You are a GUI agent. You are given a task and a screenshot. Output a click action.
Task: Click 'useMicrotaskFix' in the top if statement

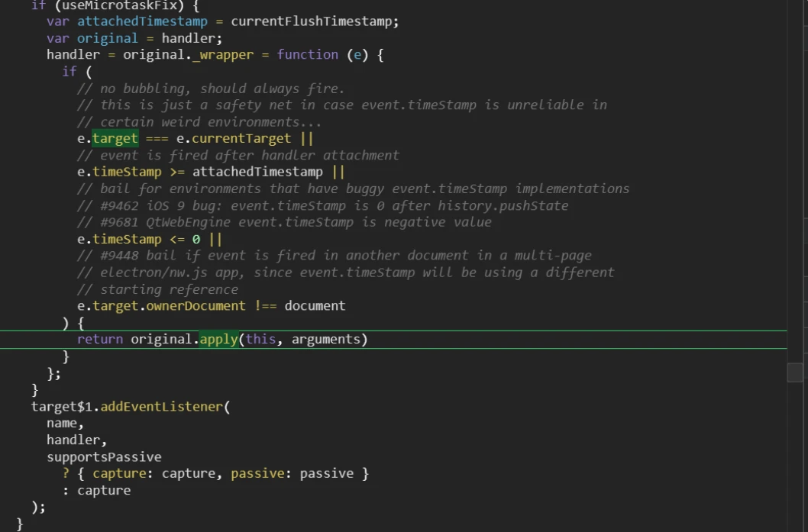tap(123, 6)
